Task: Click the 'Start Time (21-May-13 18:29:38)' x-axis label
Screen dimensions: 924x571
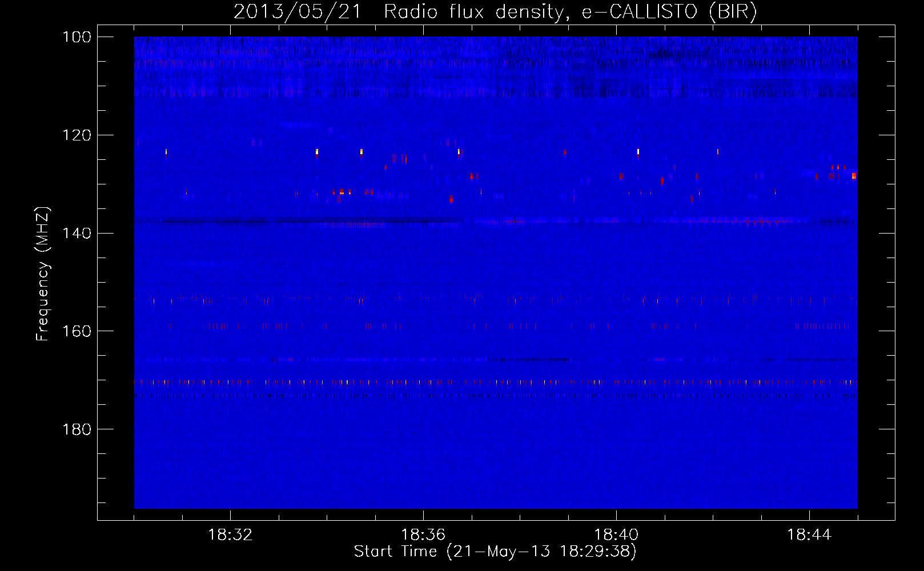Action: click(495, 552)
